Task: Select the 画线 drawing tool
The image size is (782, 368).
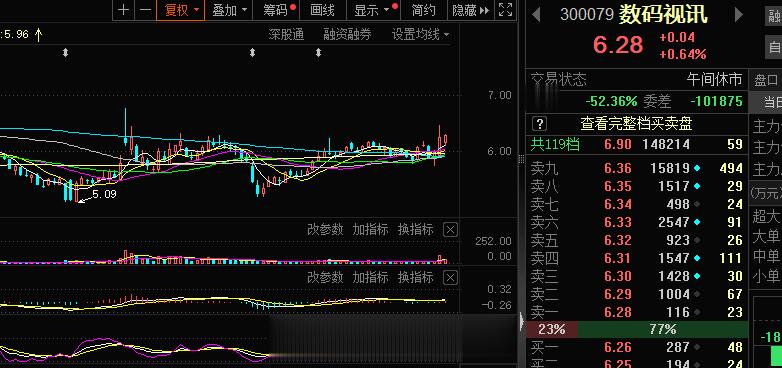Action: (x=322, y=10)
